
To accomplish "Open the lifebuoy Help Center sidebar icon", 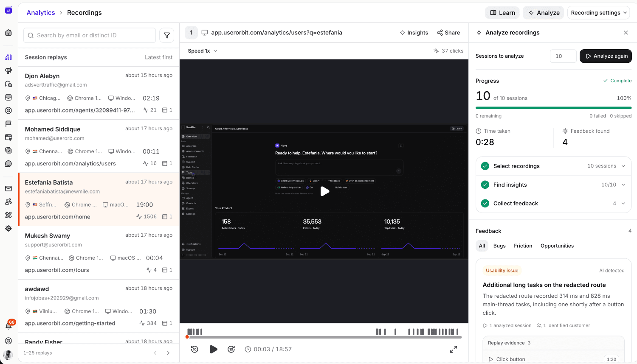I will 8,110.
